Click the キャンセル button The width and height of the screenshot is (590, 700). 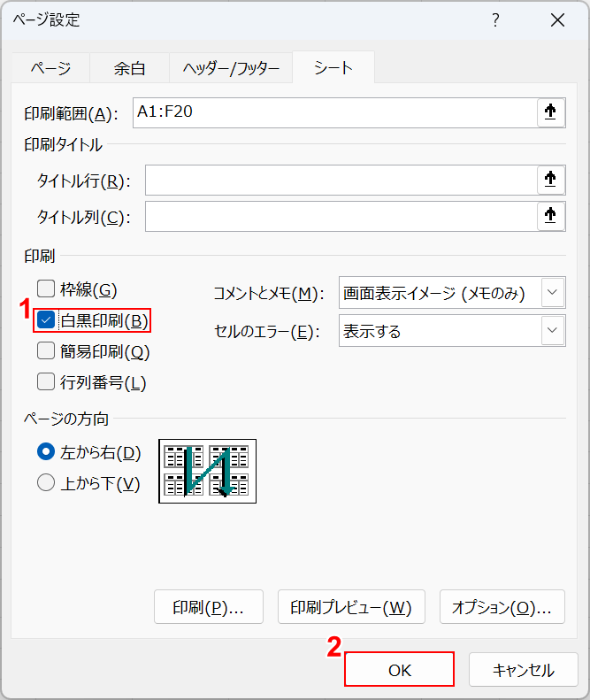[524, 669]
